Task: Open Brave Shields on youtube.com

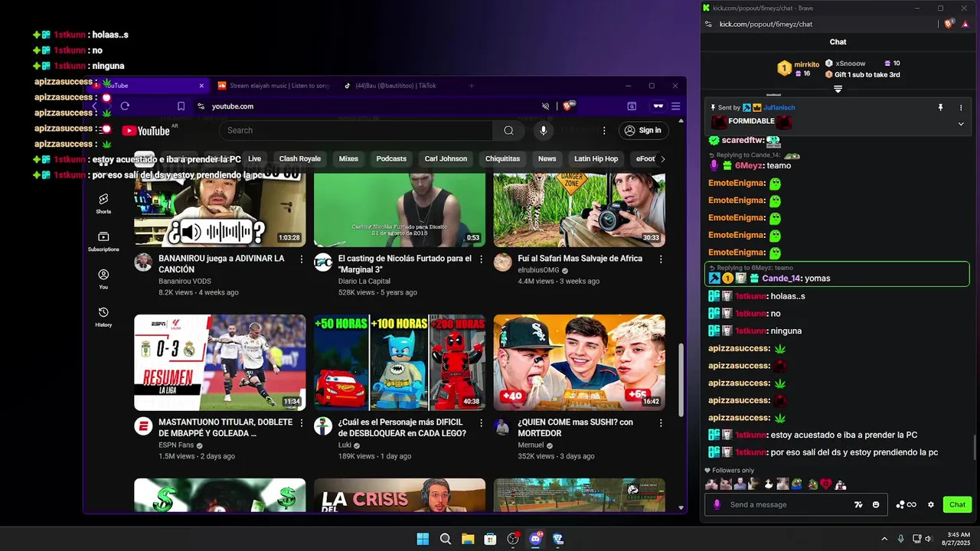Action: (x=569, y=106)
